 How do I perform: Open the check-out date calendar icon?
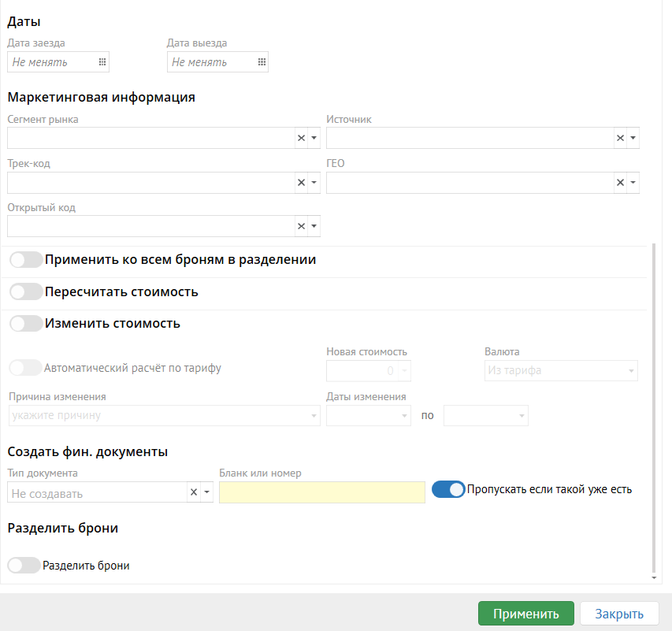[262, 62]
